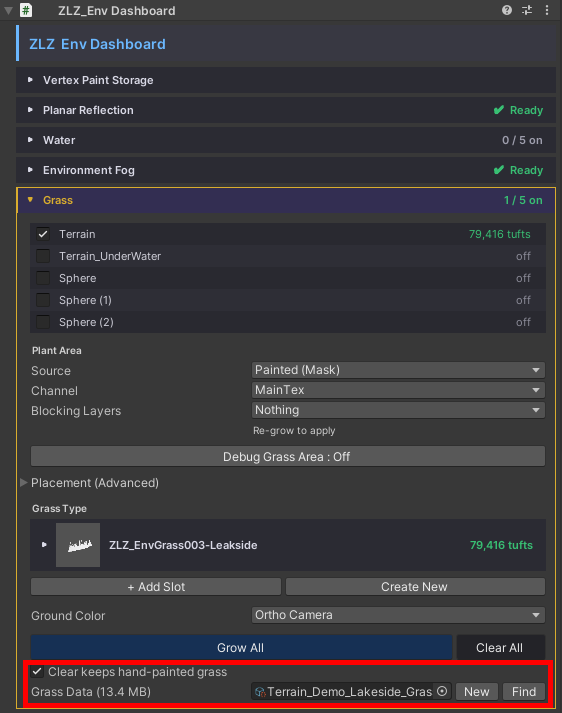Enable grass on Terrain_UnderWater

pos(43,256)
